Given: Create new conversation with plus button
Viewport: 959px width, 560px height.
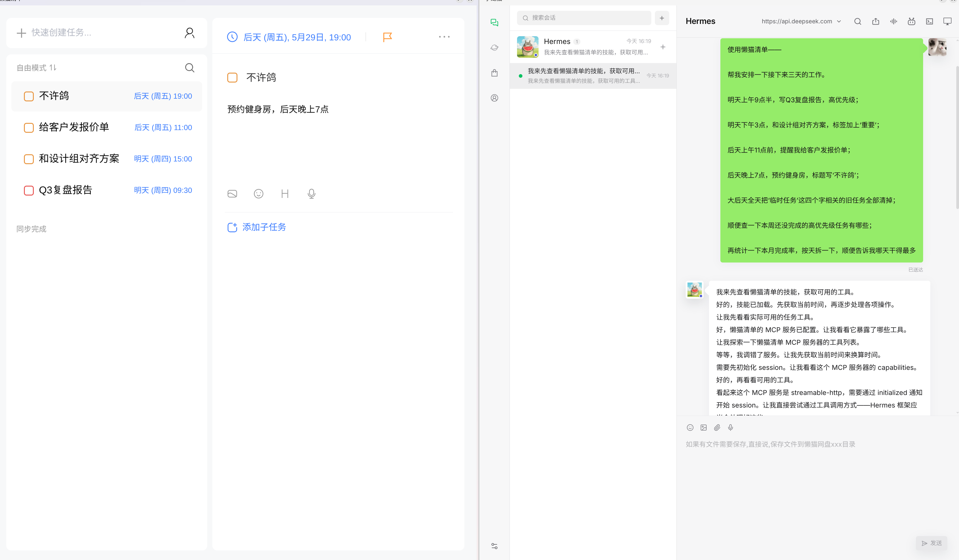Looking at the screenshot, I should [x=662, y=18].
